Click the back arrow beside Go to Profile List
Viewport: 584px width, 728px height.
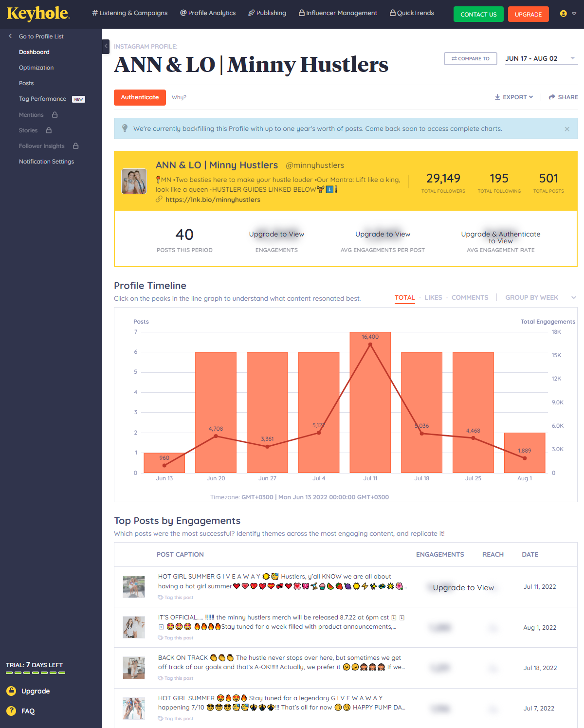[x=10, y=36]
